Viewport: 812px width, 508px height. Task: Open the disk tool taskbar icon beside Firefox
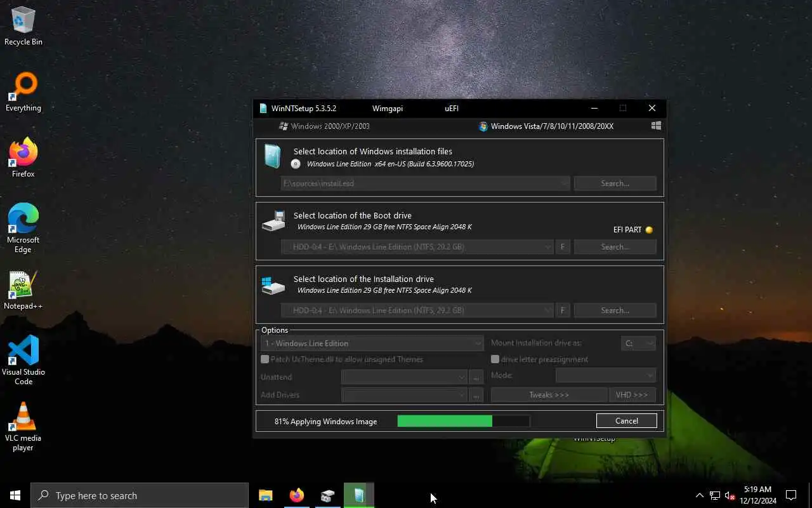(x=327, y=495)
